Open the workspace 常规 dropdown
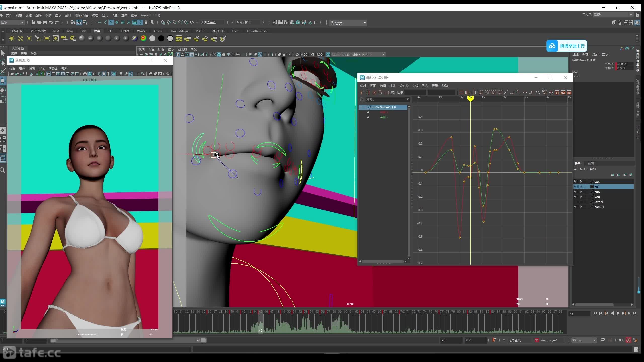This screenshot has width=644, height=362. tap(613, 15)
